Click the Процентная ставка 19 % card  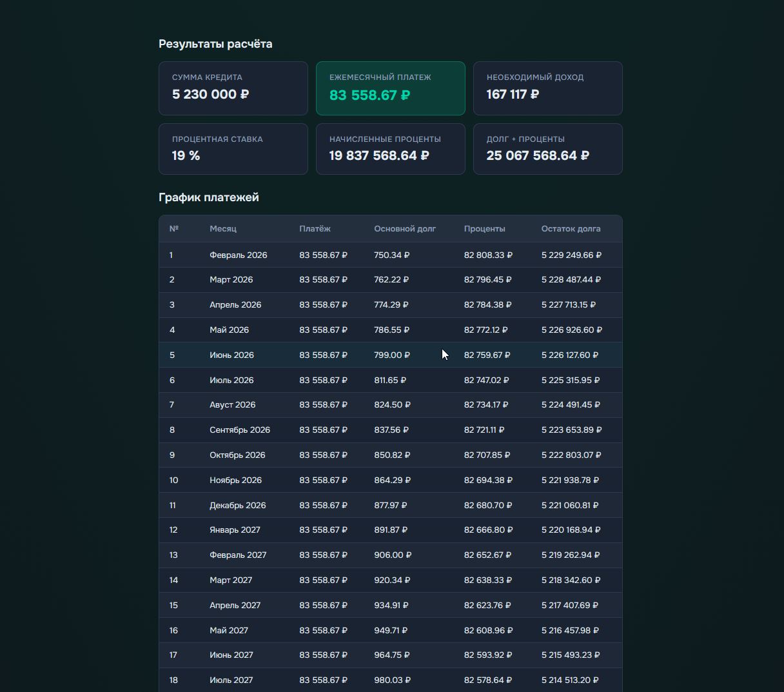tap(233, 149)
